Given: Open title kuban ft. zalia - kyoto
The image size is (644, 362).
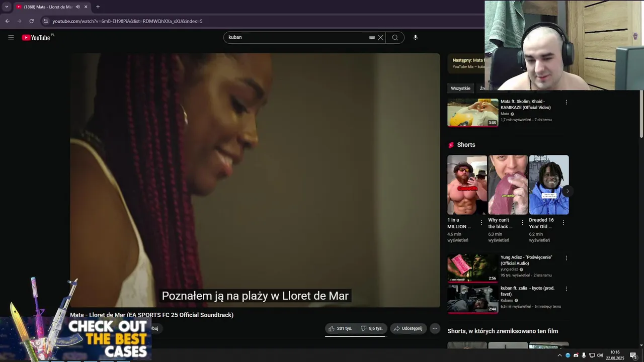Looking at the screenshot, I should (x=527, y=291).
